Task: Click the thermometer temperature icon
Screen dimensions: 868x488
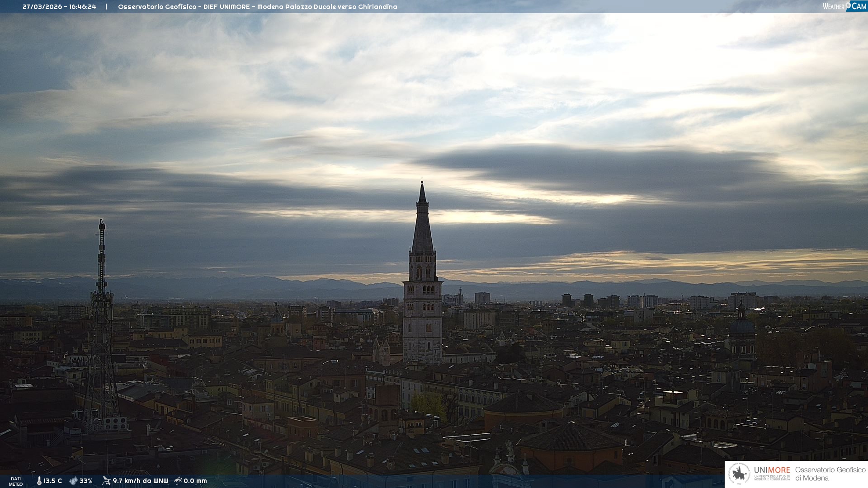Action: 39,481
